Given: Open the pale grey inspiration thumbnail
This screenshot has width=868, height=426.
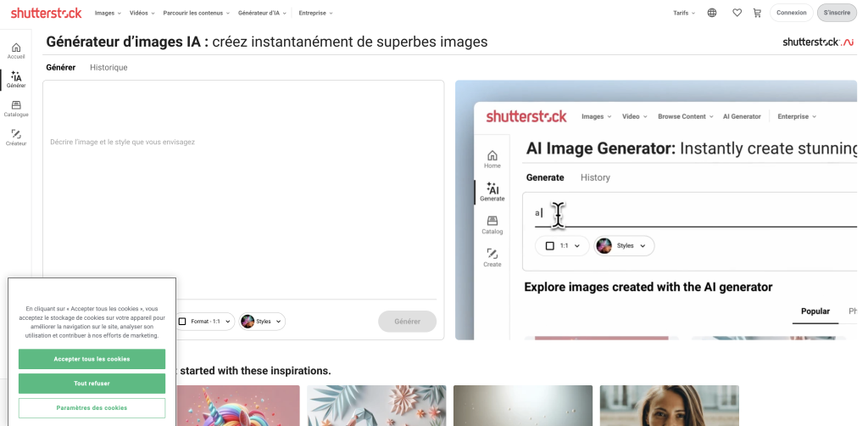Looking at the screenshot, I should pos(522,406).
